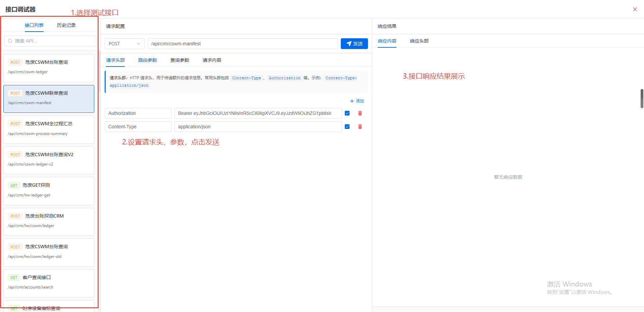Open the 请求头部 tab
This screenshot has height=312, width=644.
tap(115, 60)
